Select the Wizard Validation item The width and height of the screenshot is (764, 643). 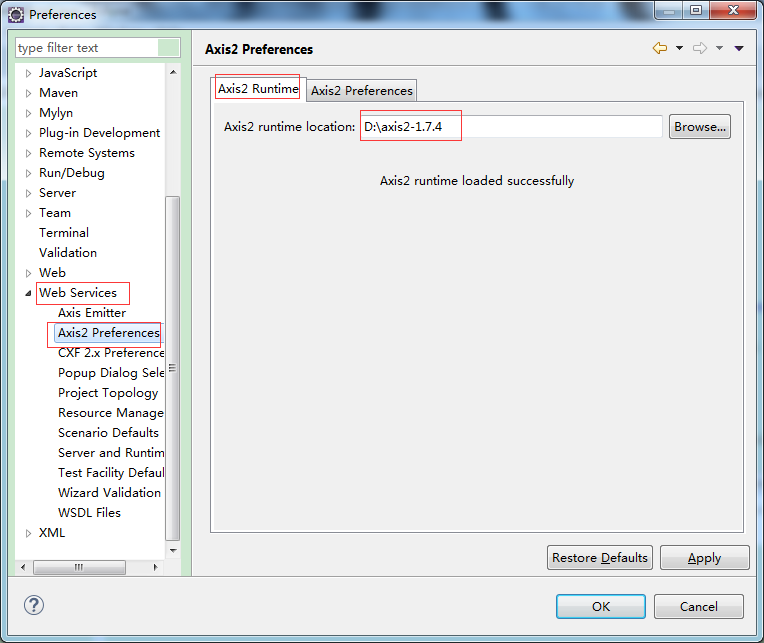coord(109,492)
